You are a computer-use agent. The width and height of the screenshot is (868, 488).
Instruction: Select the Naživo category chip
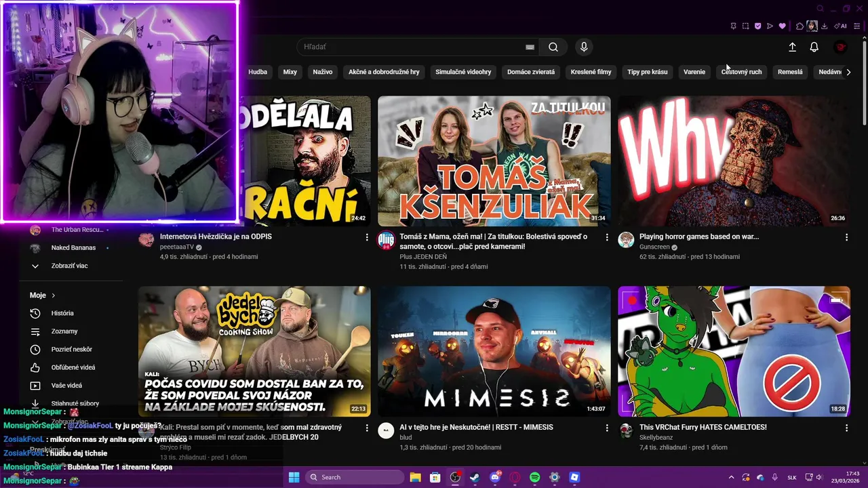coord(323,72)
